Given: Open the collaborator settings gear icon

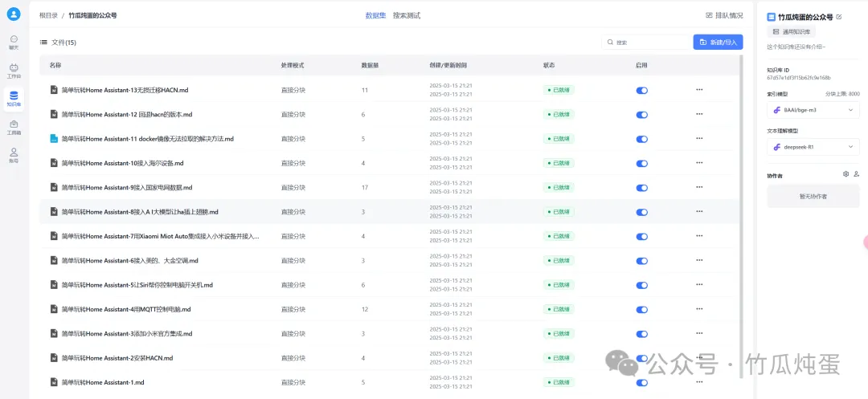Looking at the screenshot, I should 845,173.
